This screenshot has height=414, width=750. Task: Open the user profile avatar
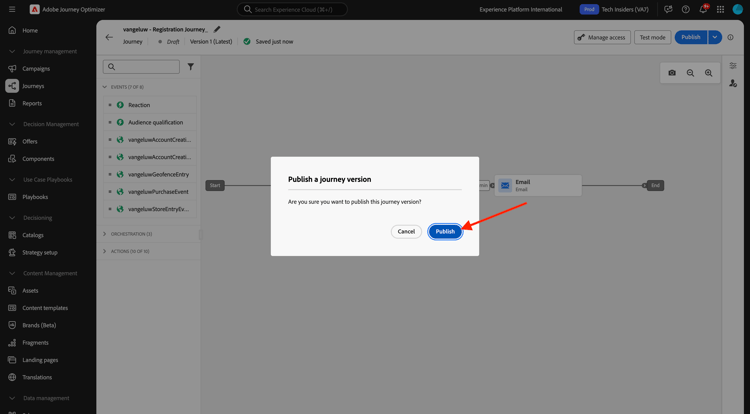[x=738, y=9]
